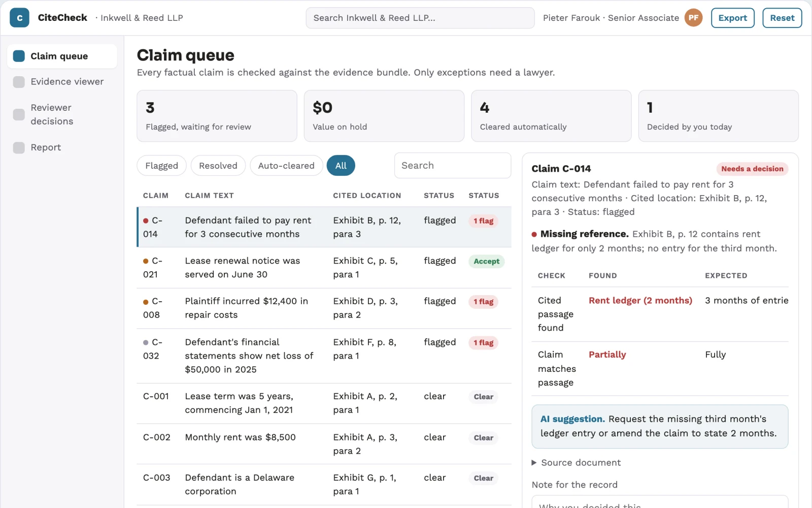Select the row 'Defendant is a Delaware corporation'
The height and width of the screenshot is (508, 812).
click(324, 485)
